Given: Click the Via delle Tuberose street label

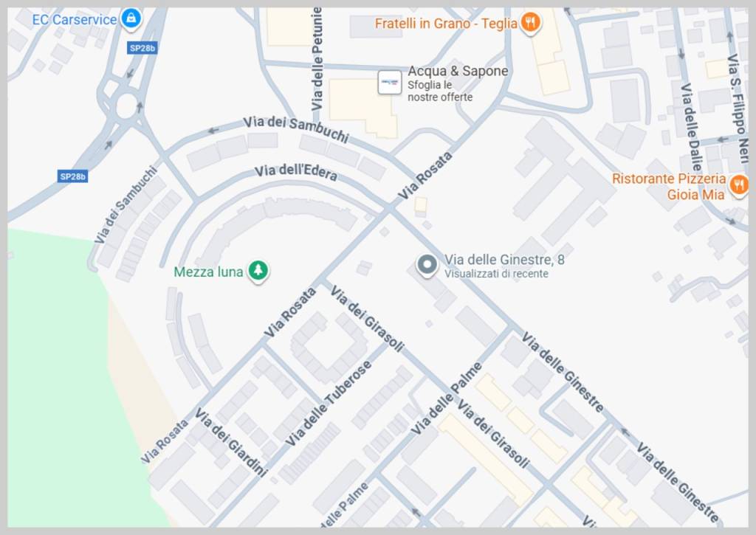Looking at the screenshot, I should (x=329, y=404).
